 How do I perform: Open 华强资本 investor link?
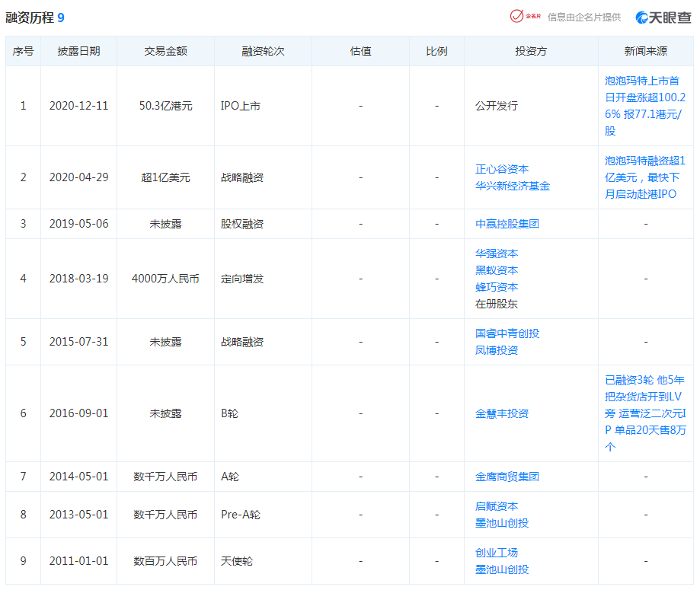click(x=496, y=254)
